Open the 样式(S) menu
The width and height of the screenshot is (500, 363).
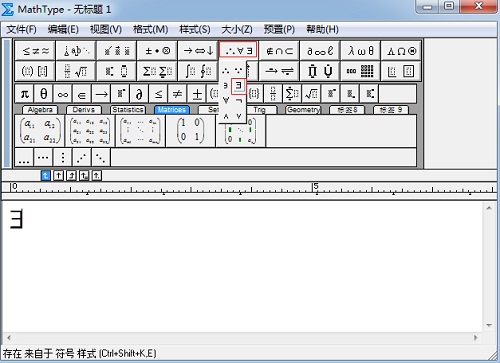coord(195,29)
